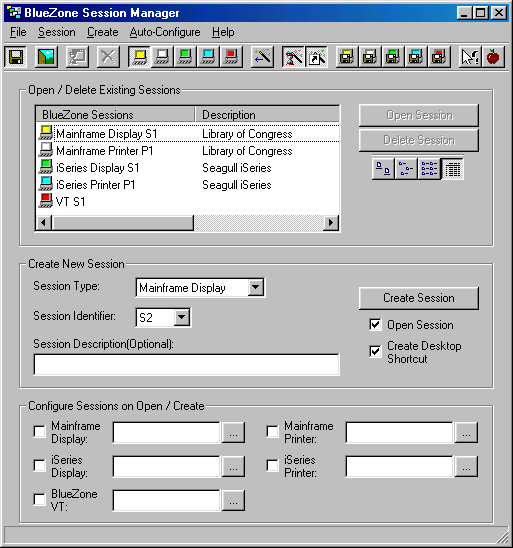Uncheck the Open Session checkbox
Image resolution: width=513 pixels, height=548 pixels.
(375, 325)
